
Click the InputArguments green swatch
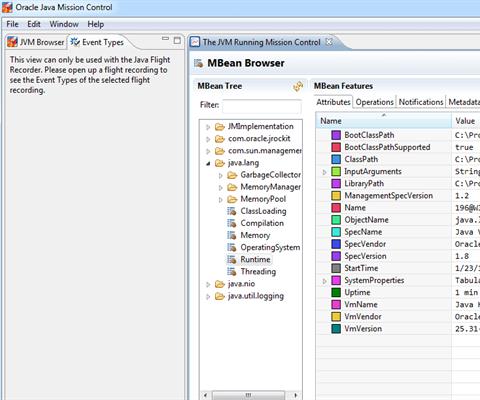pyautogui.click(x=336, y=171)
